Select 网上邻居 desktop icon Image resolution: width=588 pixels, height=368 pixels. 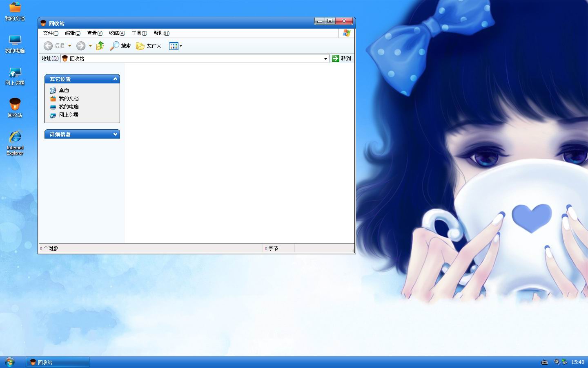point(15,76)
